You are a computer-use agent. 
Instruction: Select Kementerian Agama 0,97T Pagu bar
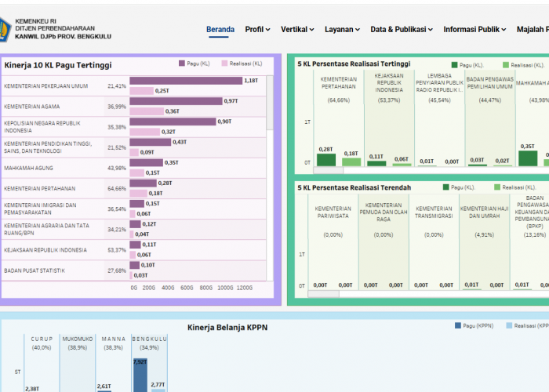(176, 101)
